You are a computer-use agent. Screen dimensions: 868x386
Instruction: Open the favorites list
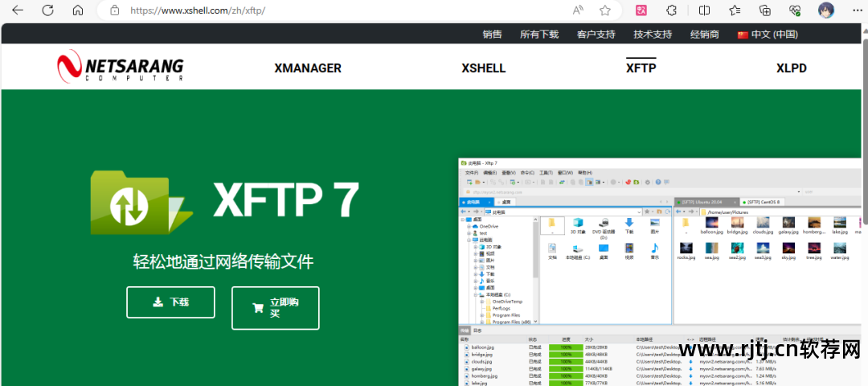pos(735,10)
